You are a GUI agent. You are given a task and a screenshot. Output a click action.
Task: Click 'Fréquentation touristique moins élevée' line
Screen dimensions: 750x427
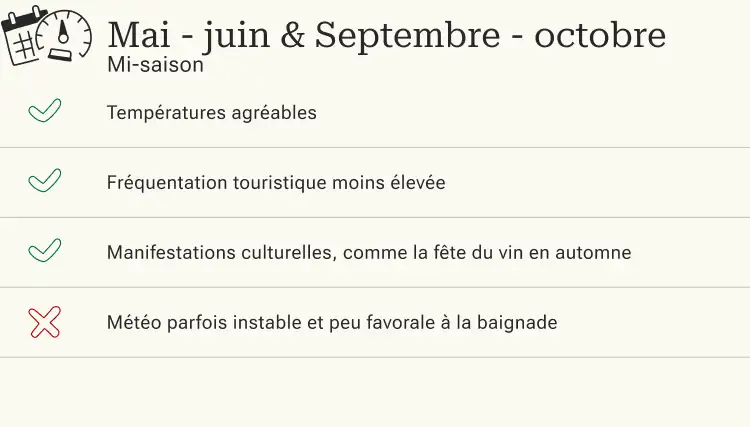(276, 183)
